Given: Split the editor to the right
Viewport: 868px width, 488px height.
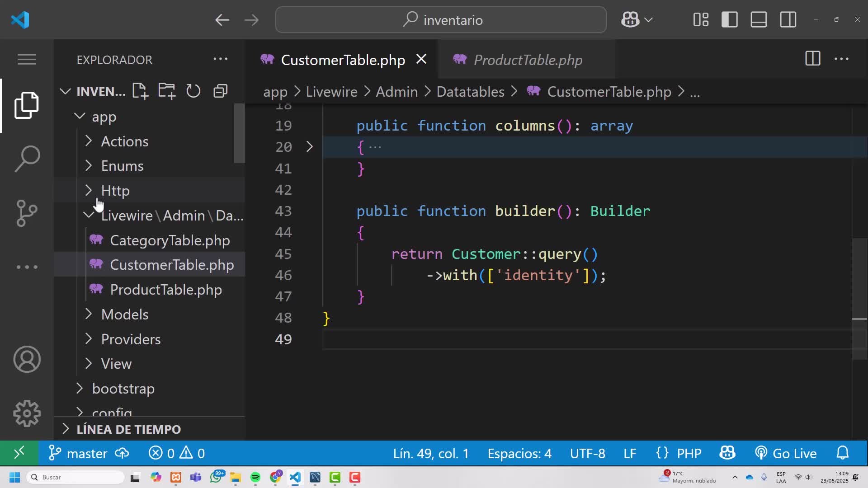Looking at the screenshot, I should click(812, 58).
